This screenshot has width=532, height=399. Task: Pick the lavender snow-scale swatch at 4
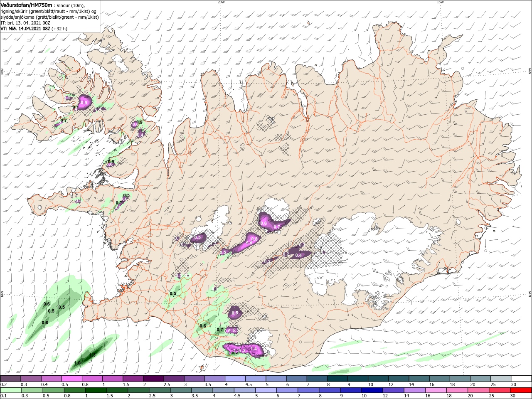click(235, 379)
